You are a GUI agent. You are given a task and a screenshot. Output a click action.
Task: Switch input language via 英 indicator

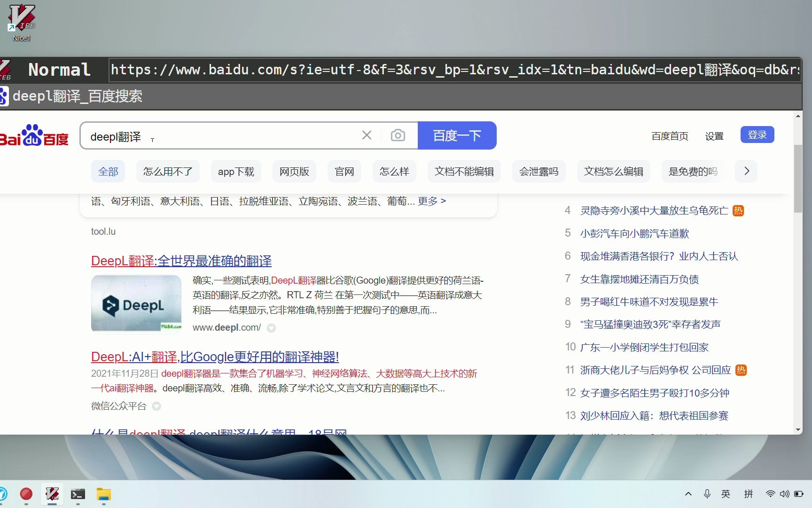(726, 494)
